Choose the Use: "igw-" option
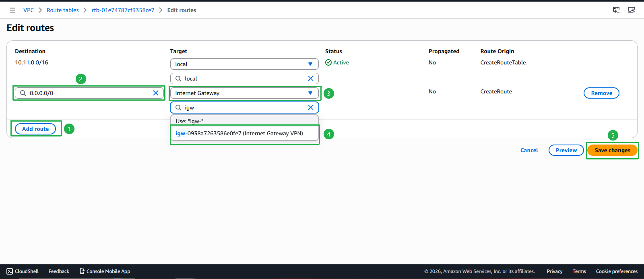Screen dimensions: 644x279 point(244,121)
